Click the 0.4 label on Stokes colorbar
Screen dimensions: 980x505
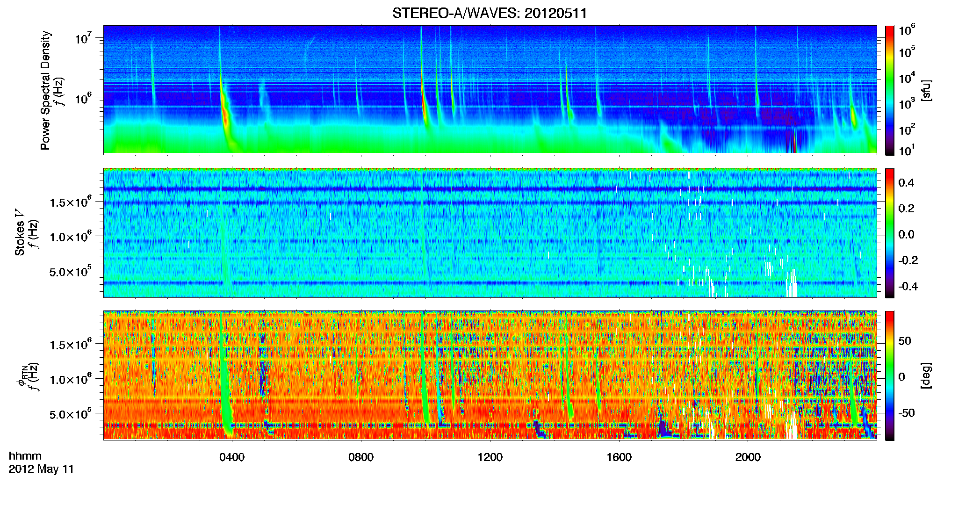coord(906,183)
